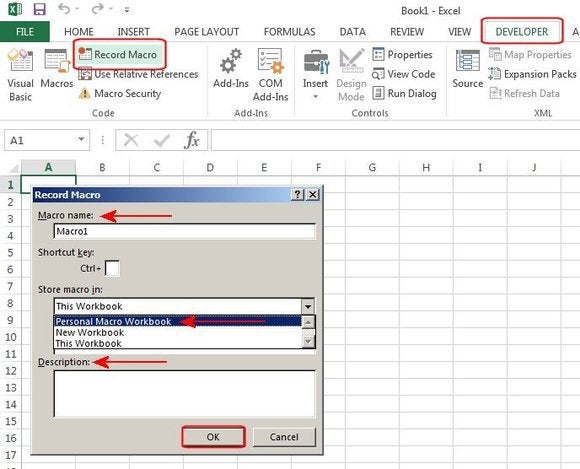Switch to the DATA tab
This screenshot has width=580, height=469.
(353, 32)
